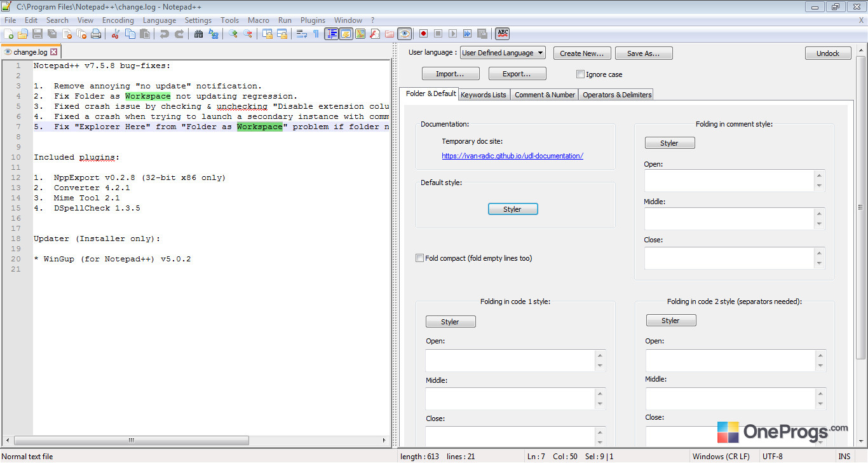The height and width of the screenshot is (463, 868).
Task: Toggle the Indent Guide toolbar icon
Action: click(332, 34)
